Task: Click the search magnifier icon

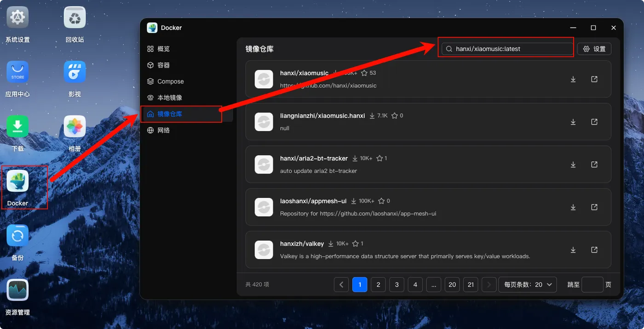Action: point(449,49)
